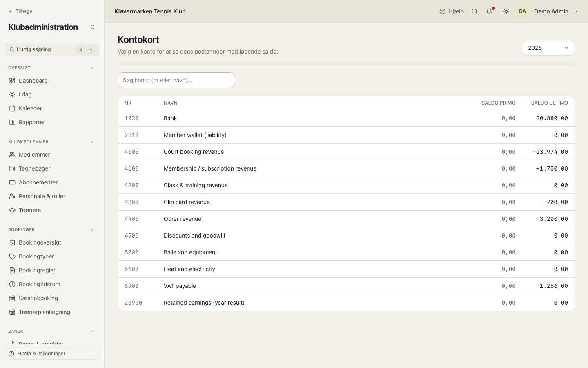This screenshot has height=368, width=588.
Task: Click the Tilbage back link
Action: (20, 11)
